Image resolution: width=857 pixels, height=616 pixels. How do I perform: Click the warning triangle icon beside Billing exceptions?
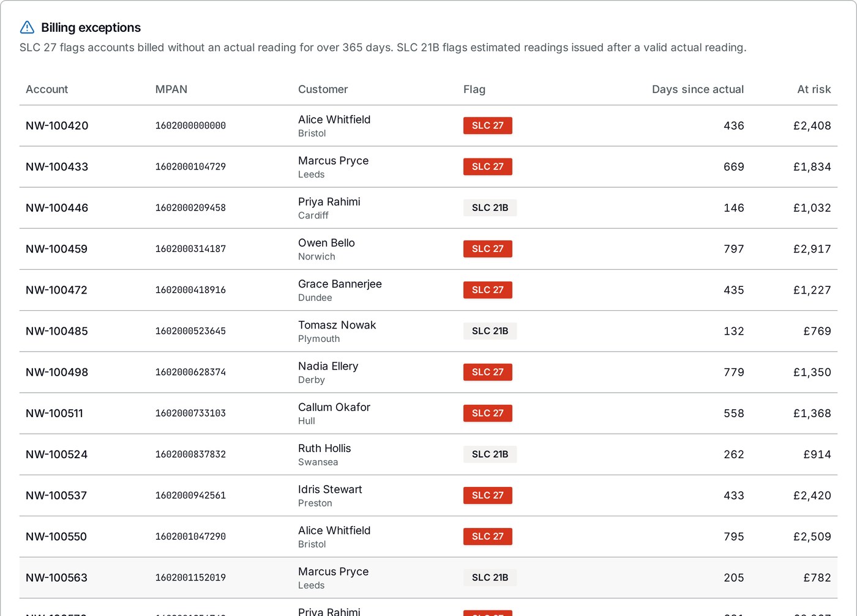pos(27,28)
